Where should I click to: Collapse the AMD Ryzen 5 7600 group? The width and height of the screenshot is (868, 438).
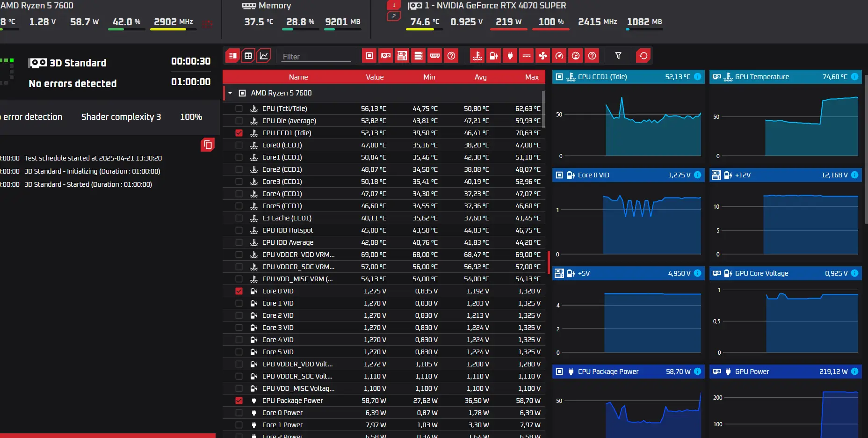(x=230, y=93)
